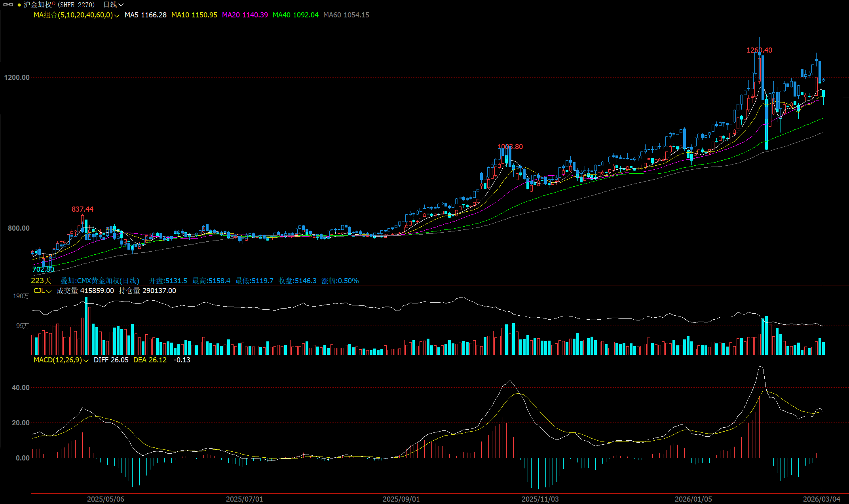Click the yellow dot beside 沪金加权
This screenshot has height=504, width=849.
(19, 5)
